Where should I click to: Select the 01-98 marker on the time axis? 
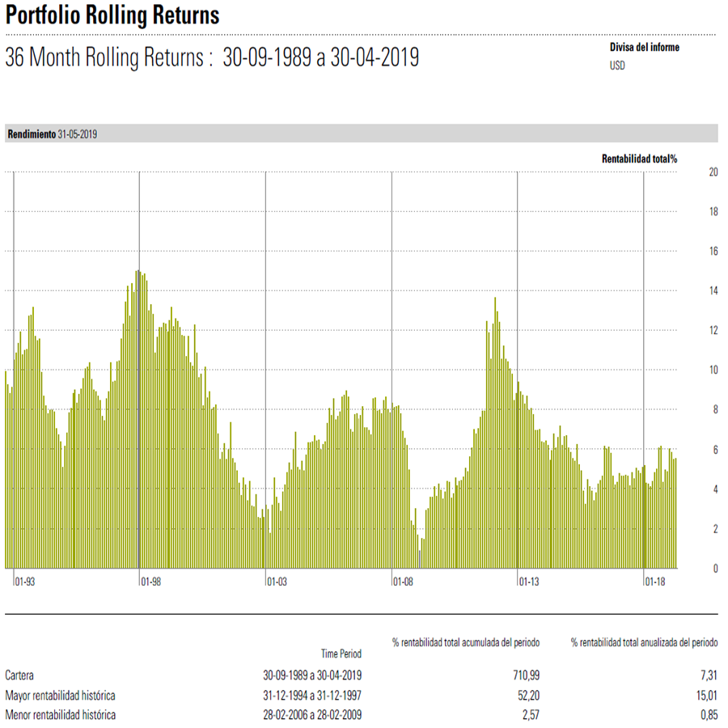tap(150, 582)
